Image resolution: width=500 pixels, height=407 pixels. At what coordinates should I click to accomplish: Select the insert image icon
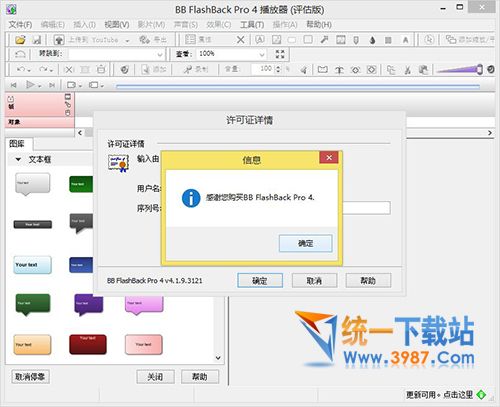click(276, 40)
